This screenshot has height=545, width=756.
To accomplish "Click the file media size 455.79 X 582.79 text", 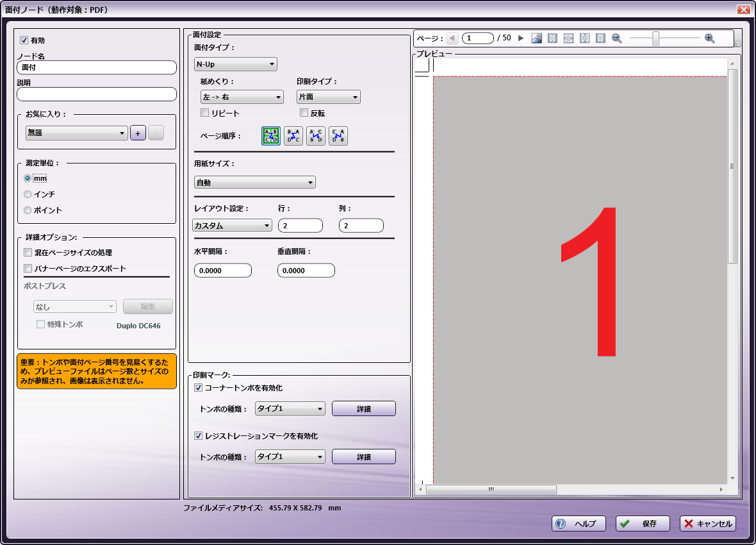I will [295, 508].
